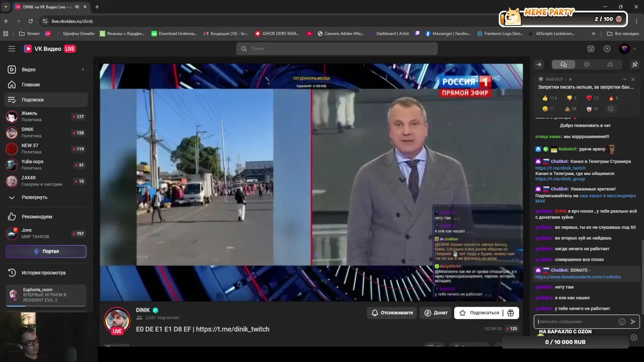
Task: Expand the pinned Nabokof message chevron
Action: (625, 79)
